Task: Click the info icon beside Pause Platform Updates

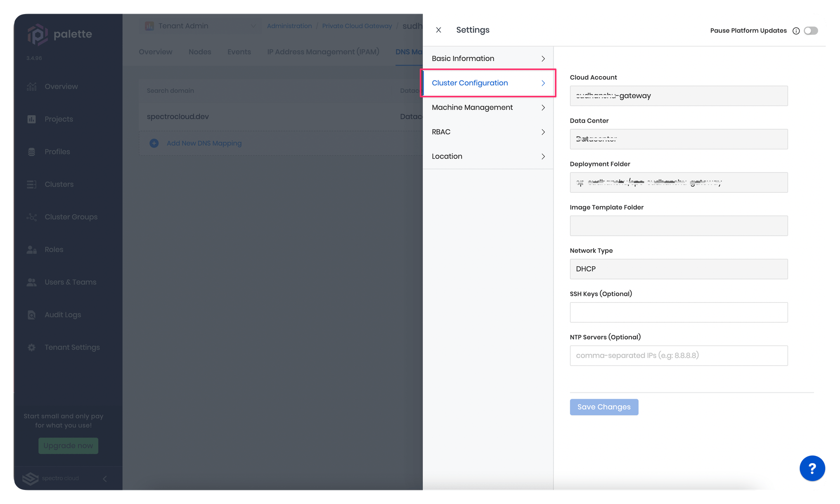Action: (x=796, y=31)
